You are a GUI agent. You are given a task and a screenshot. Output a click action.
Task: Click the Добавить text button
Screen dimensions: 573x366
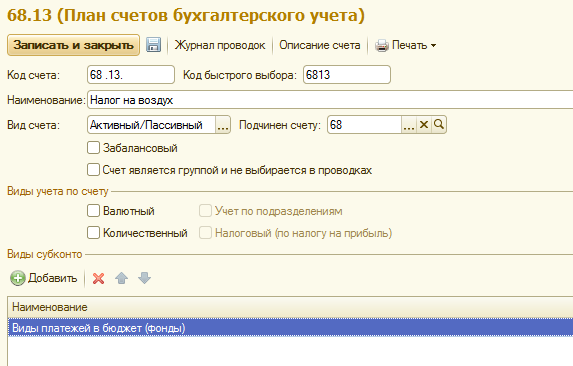(53, 278)
